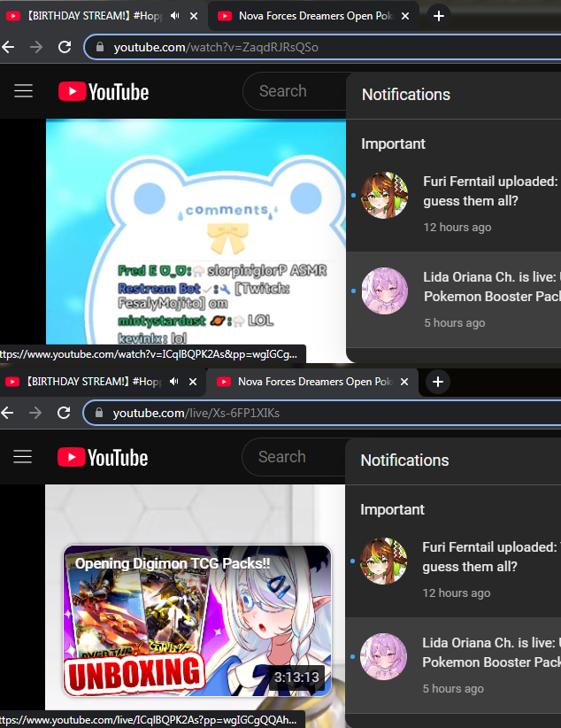Close the BIRTHDAY STREAM tab in top window
This screenshot has width=561, height=728.
[194, 16]
